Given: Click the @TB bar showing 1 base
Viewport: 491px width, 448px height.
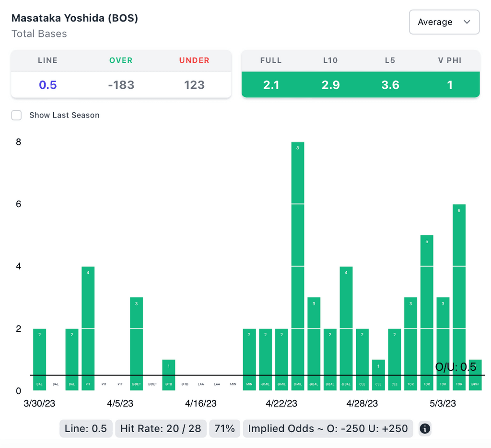Looking at the screenshot, I should click(169, 373).
